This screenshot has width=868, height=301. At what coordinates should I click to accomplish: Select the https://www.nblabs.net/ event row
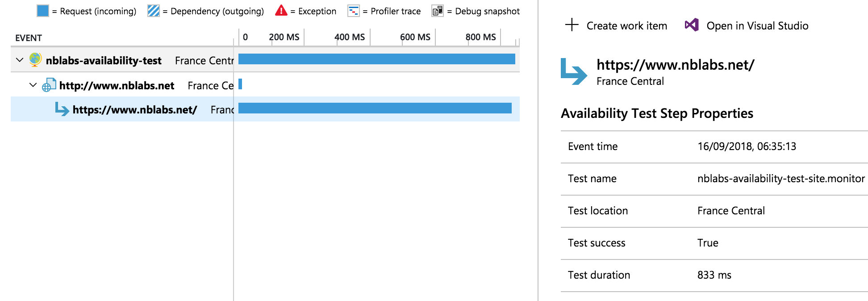[265, 109]
